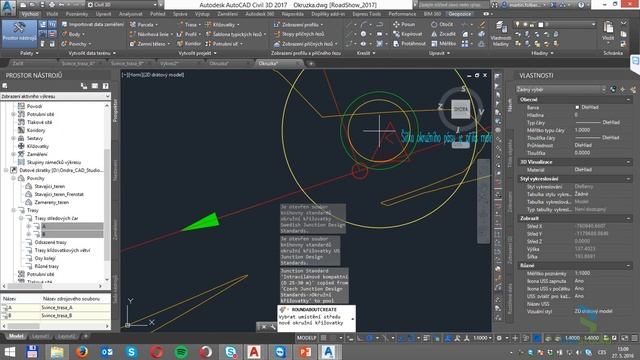Image resolution: width=640 pixels, height=360 pixels.
Task: Open the Parcela dropdown
Action: pos(145,24)
